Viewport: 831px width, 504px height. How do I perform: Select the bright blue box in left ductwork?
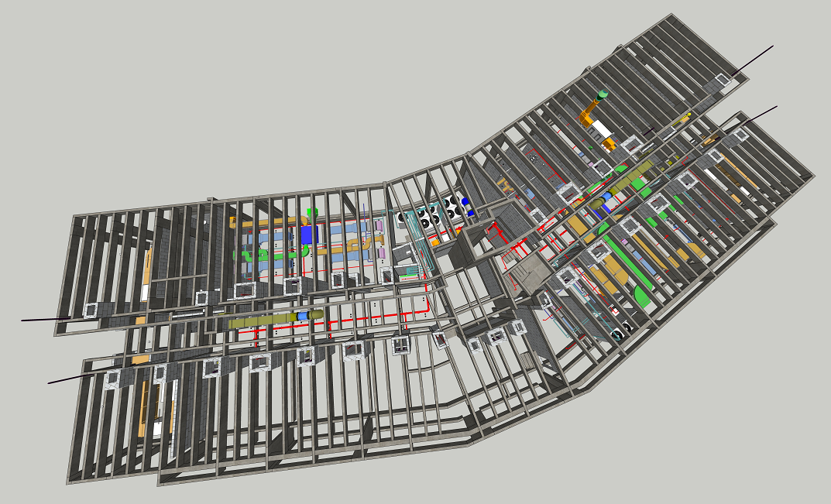pos(308,235)
